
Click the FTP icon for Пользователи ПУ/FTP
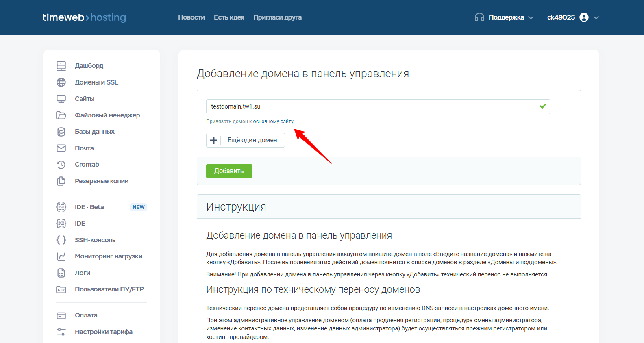pyautogui.click(x=61, y=290)
